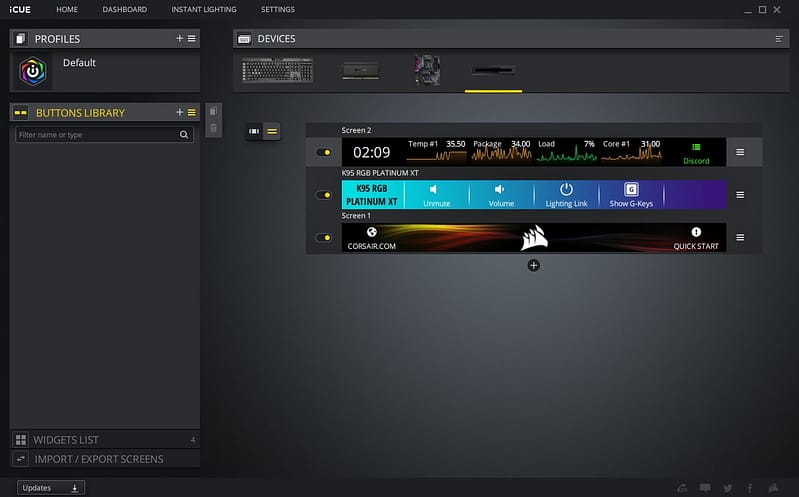Open the DASHBOARD tab
This screenshot has height=497, width=799.
tap(124, 9)
